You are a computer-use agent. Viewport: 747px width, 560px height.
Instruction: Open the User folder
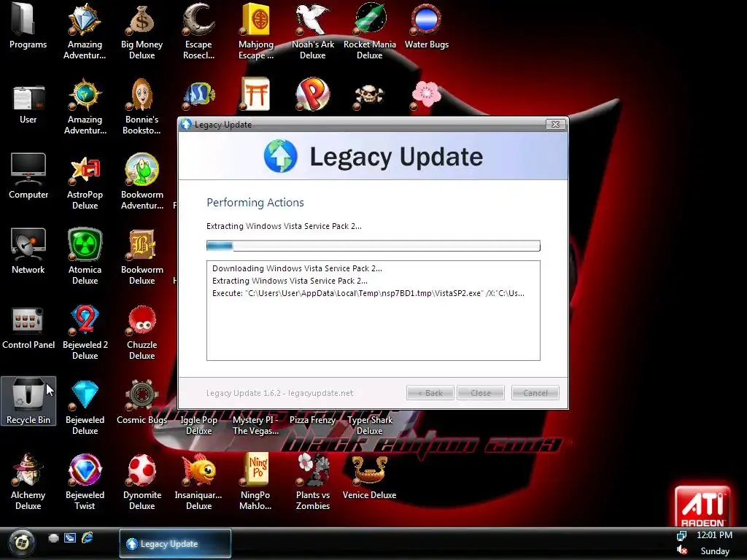click(x=28, y=105)
